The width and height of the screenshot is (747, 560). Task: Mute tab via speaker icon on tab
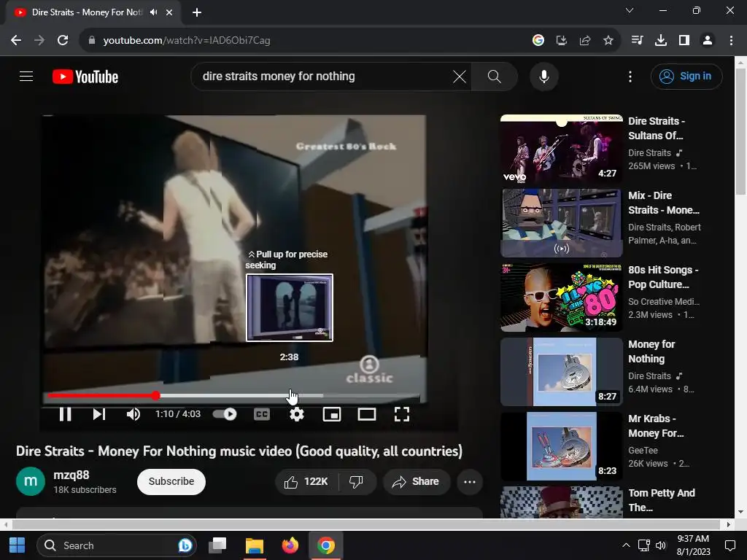(x=153, y=12)
